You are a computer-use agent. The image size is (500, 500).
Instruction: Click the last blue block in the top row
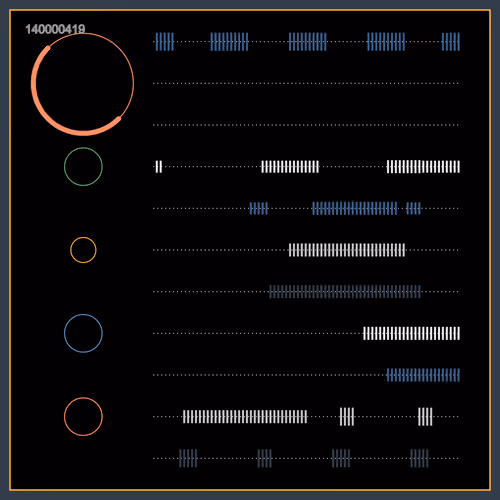point(451,42)
